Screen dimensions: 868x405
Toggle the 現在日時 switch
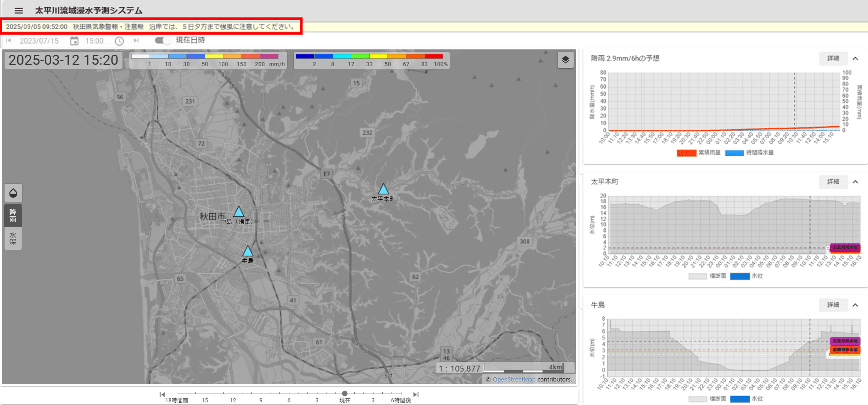tap(163, 40)
